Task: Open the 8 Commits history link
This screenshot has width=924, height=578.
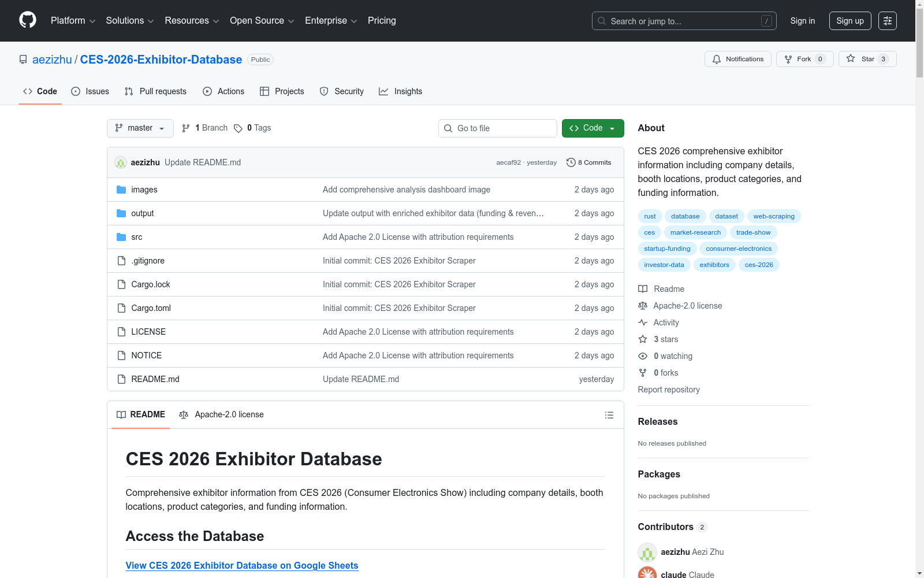Action: 589,162
